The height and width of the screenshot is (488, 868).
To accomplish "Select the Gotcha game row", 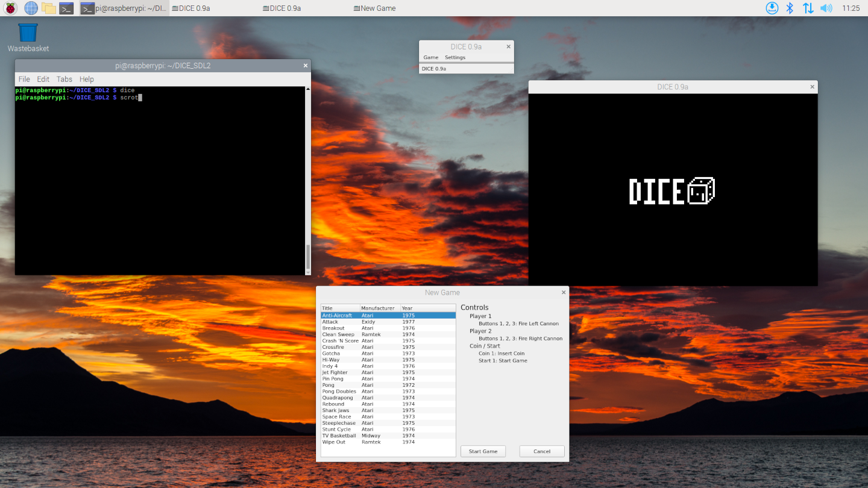I will click(388, 353).
